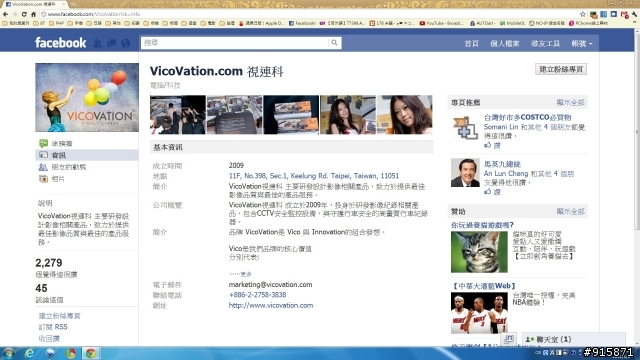640x360 pixels.
Task: Click 顯示全部 beside 贊助
Action: click(570, 211)
